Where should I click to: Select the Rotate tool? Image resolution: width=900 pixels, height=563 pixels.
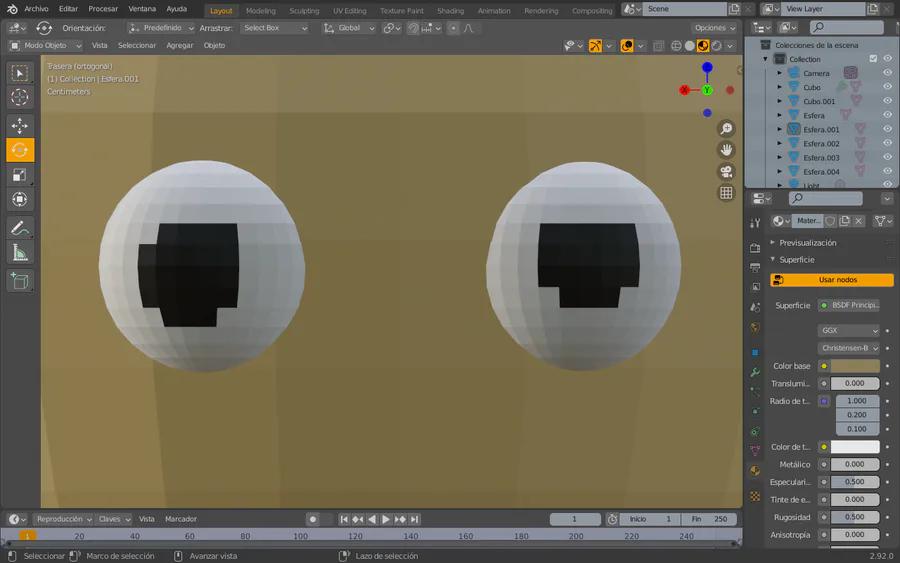20,150
